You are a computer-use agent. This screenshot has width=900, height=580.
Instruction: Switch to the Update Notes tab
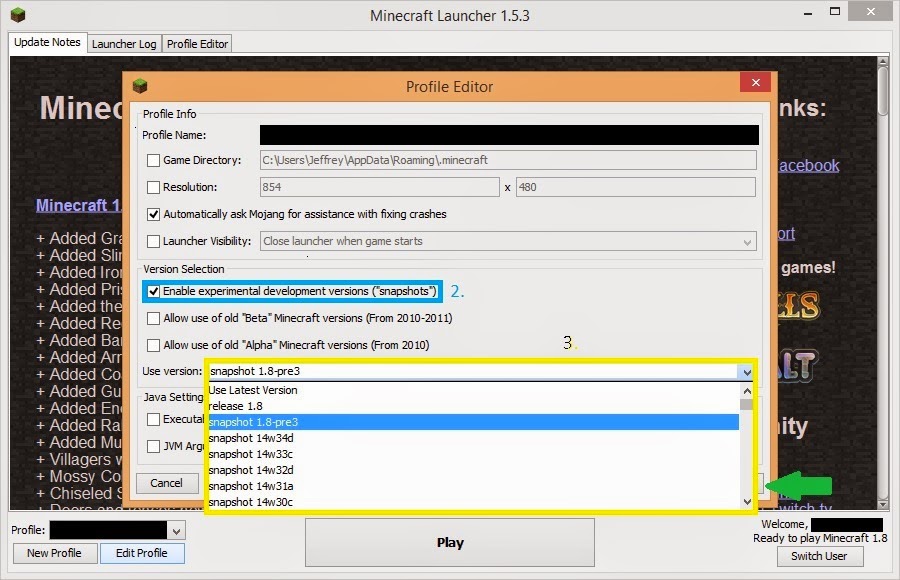[47, 42]
